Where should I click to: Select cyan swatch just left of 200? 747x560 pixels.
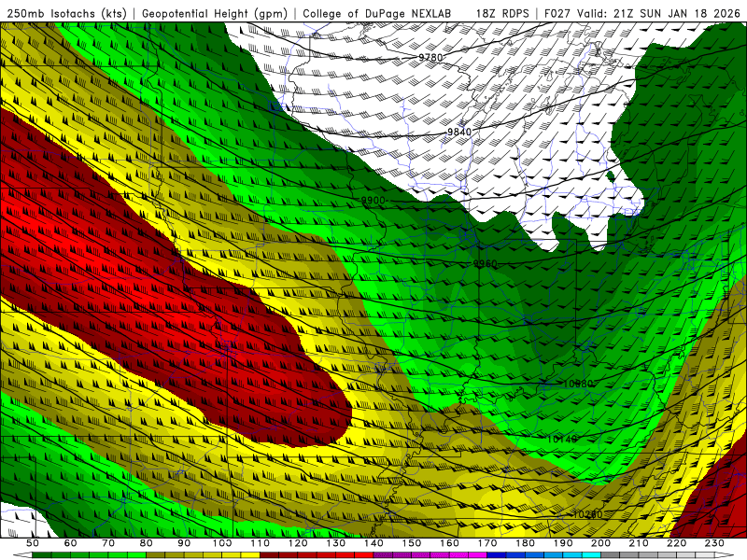591,554
